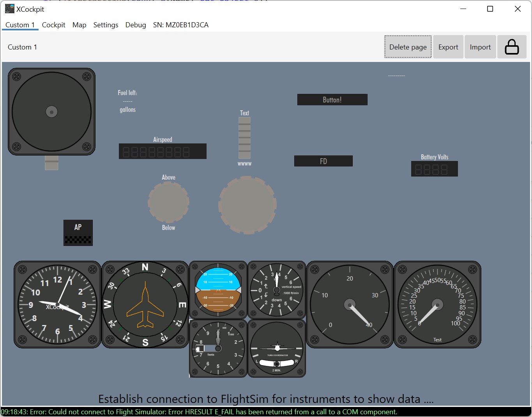Click the large rotary knob
Screen dimensions: 532x417
click(x=247, y=205)
